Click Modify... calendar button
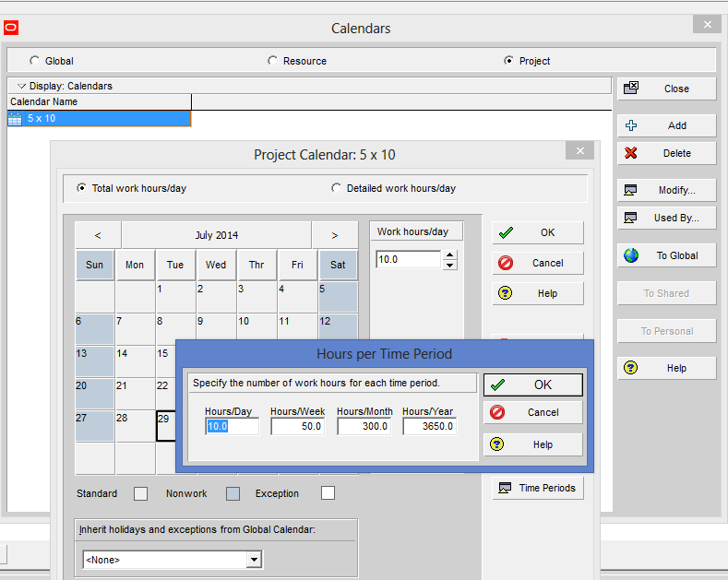 pos(666,190)
